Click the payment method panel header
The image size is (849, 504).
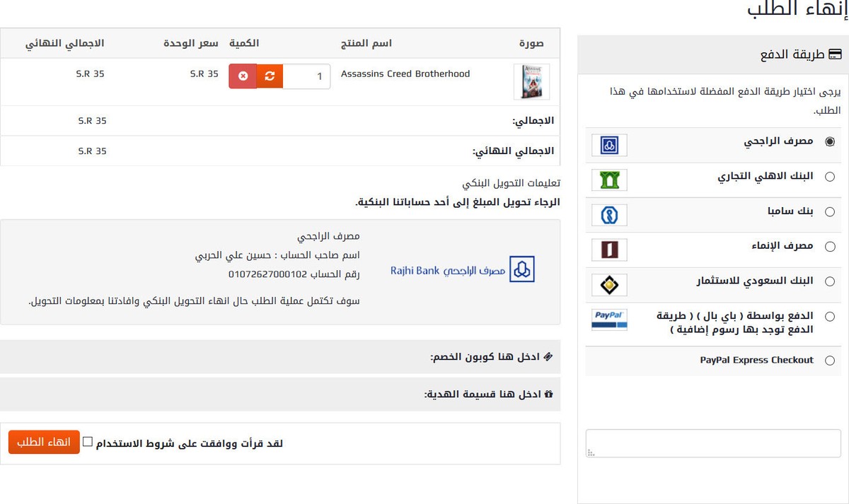point(713,54)
